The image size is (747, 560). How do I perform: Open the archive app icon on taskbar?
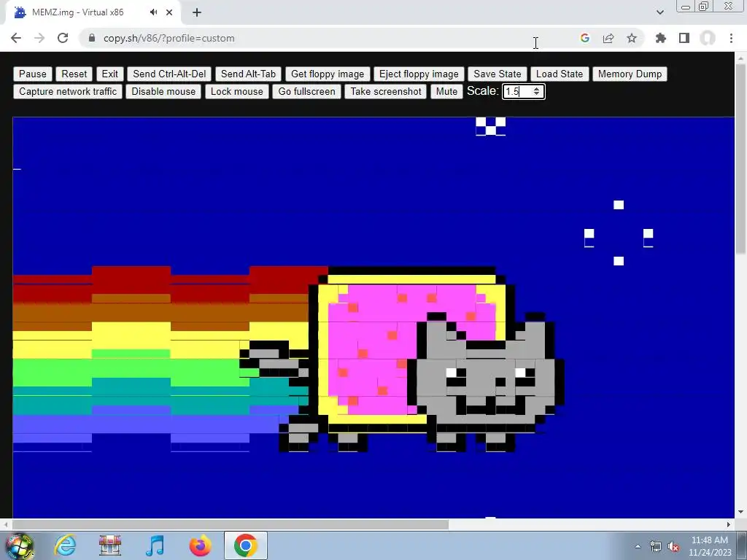tap(110, 545)
